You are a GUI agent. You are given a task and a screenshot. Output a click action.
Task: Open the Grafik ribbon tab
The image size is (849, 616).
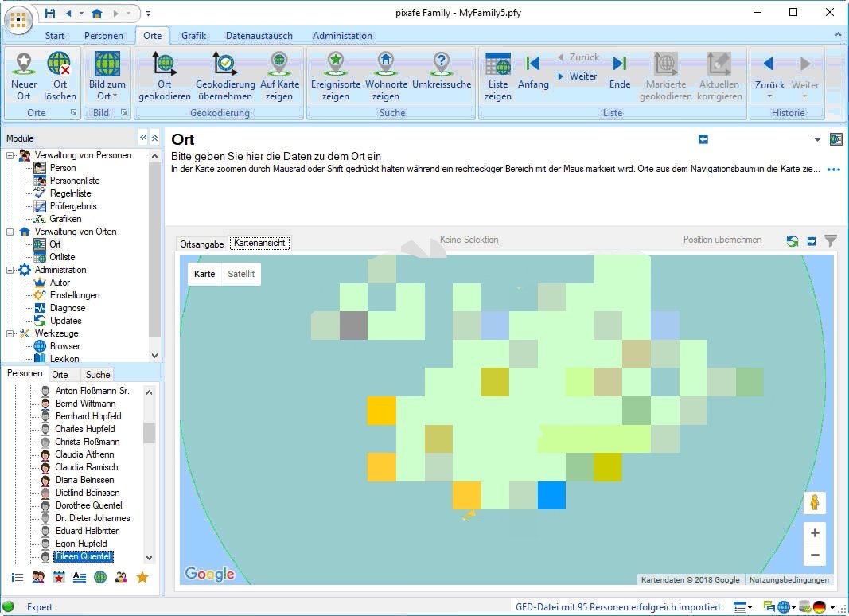point(193,36)
